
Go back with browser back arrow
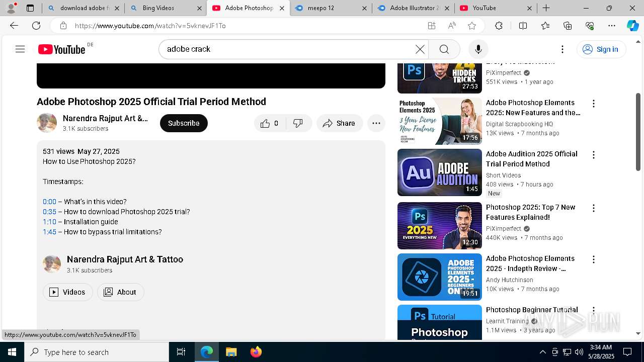[14, 26]
